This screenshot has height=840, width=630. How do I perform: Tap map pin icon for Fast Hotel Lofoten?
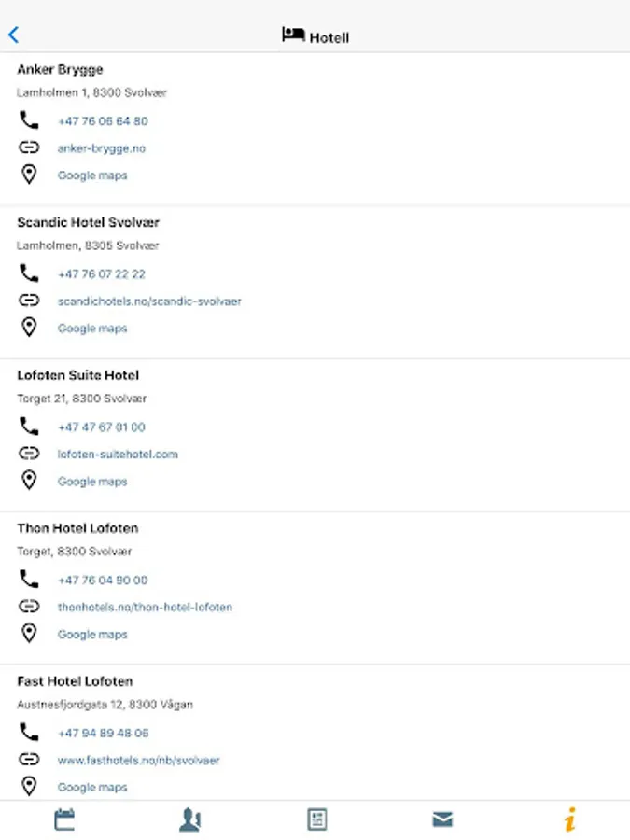click(29, 787)
